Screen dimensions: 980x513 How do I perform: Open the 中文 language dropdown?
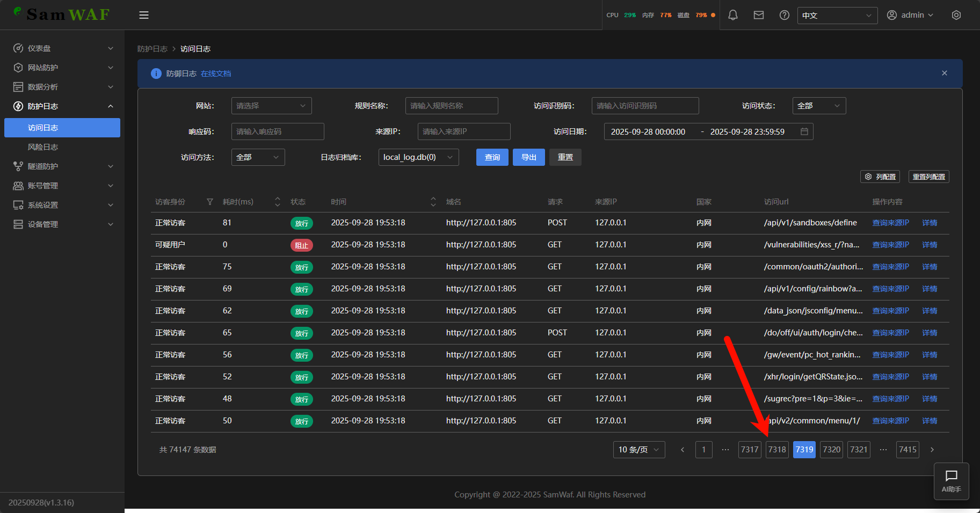pos(837,16)
